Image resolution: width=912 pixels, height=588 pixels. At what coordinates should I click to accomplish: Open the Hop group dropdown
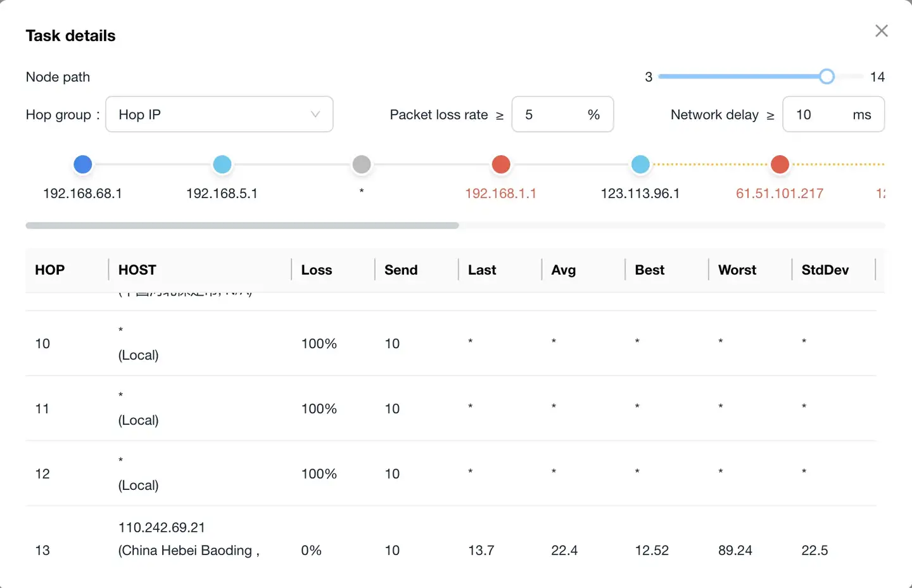(218, 115)
